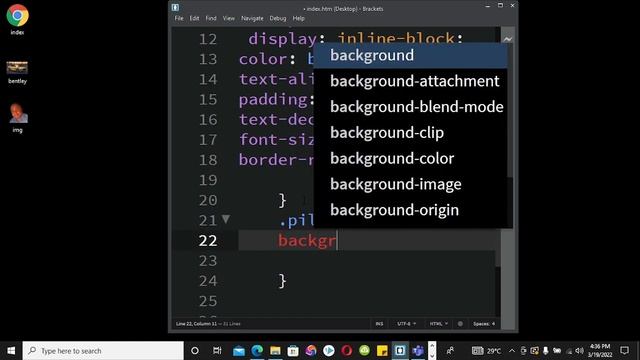
Task: Open the network icon in the system tray
Action: pyautogui.click(x=569, y=351)
